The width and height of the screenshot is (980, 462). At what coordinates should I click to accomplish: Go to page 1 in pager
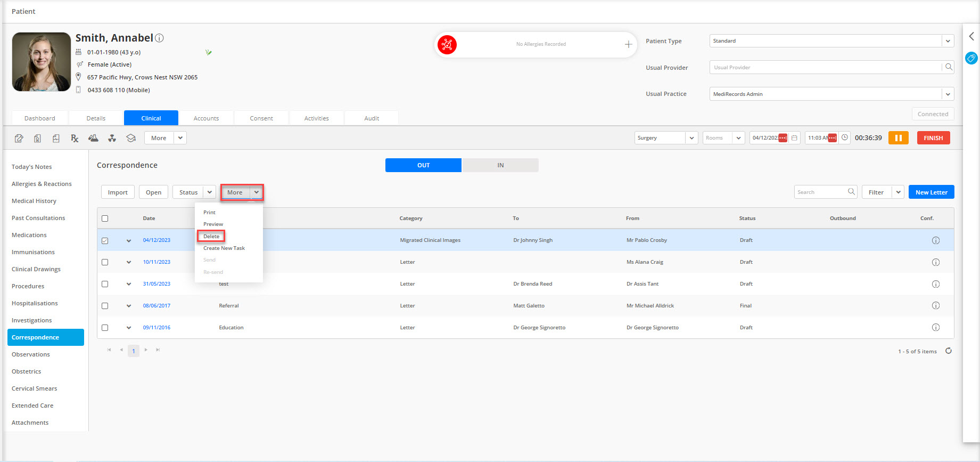coord(134,351)
